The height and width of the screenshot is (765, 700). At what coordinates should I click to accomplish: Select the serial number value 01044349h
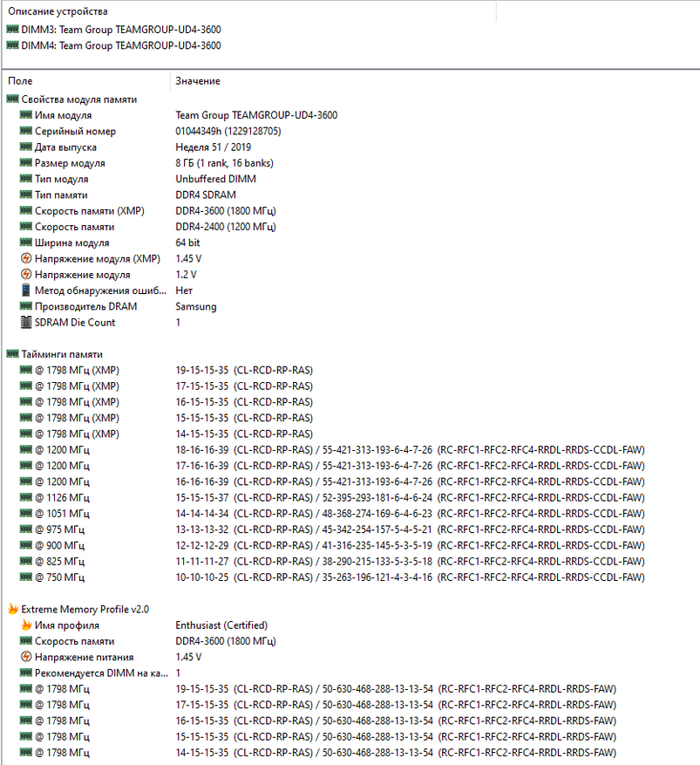228,131
